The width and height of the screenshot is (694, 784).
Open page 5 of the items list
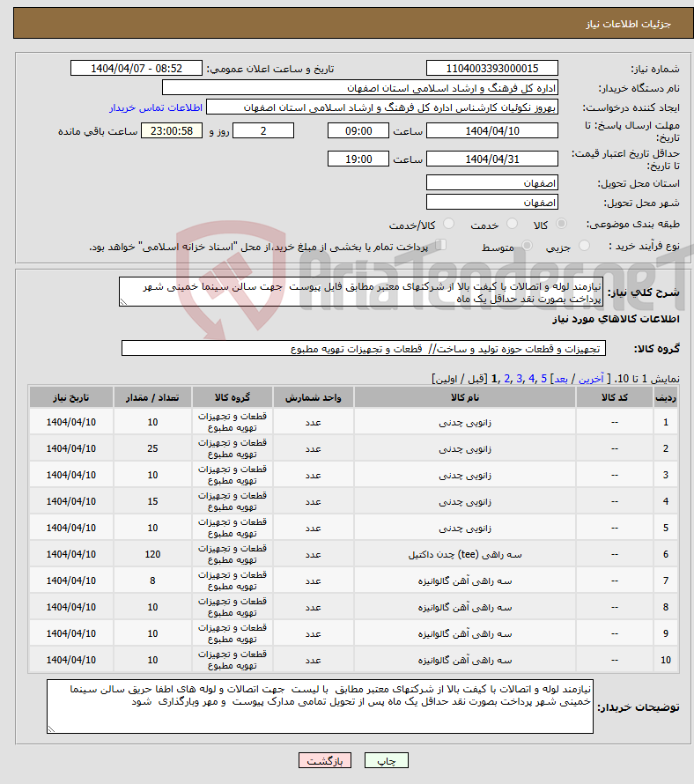[544, 379]
